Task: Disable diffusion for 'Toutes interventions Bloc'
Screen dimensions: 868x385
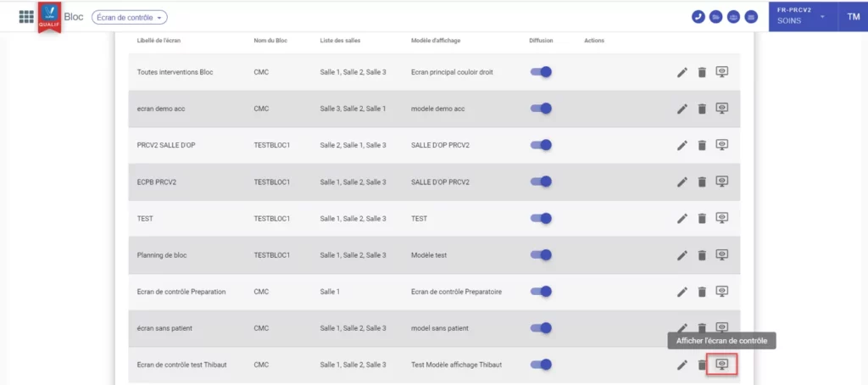Action: 541,72
